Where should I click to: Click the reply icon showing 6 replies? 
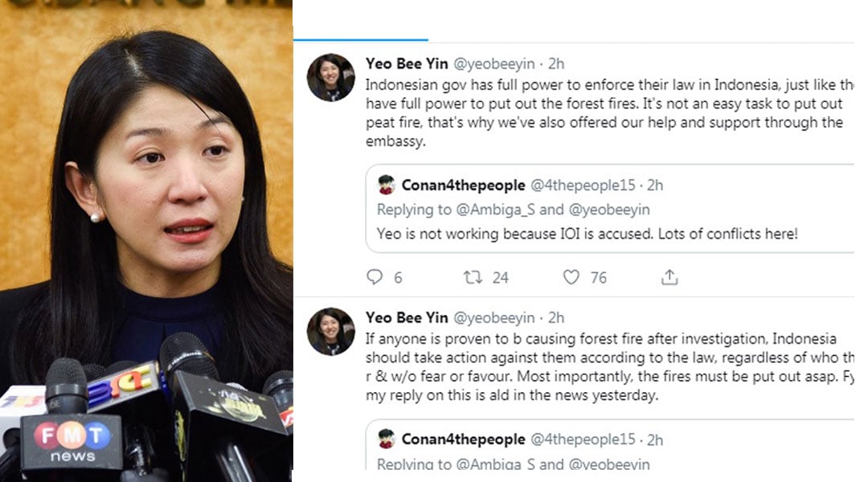coord(375,276)
